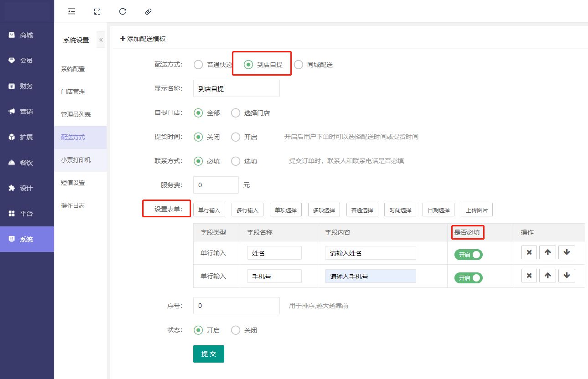This screenshot has width=588, height=379.
Task: Select 选择门店 pickup store option
Action: click(x=236, y=113)
